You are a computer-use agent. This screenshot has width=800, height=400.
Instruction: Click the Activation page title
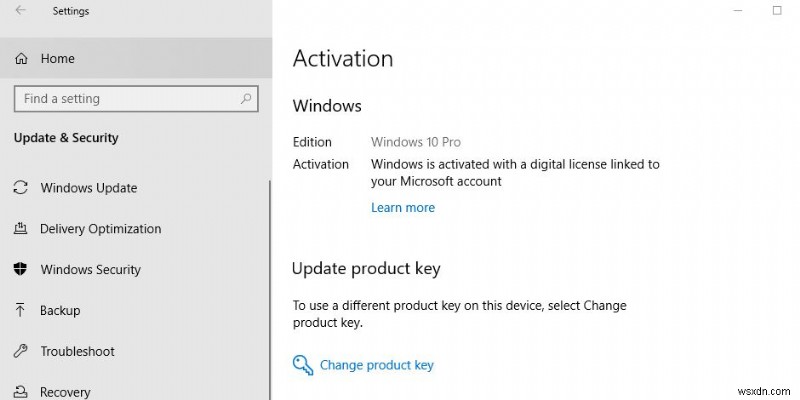click(343, 58)
